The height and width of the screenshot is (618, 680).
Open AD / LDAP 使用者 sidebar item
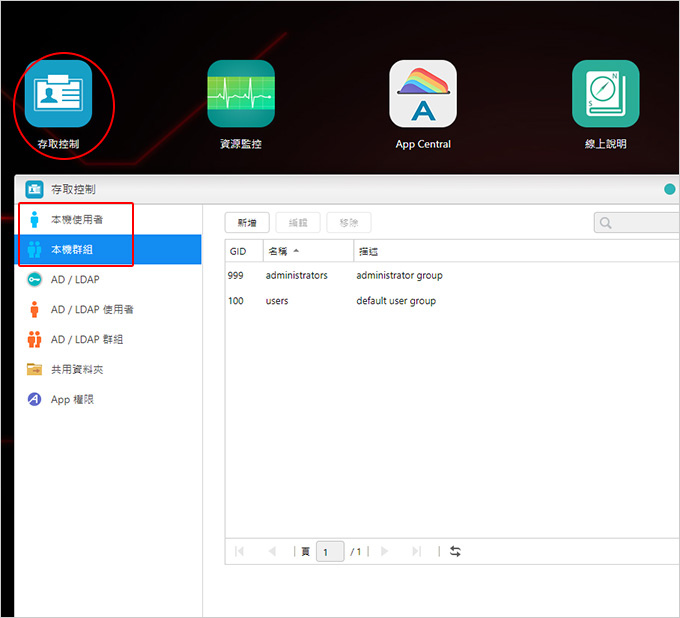tap(108, 309)
